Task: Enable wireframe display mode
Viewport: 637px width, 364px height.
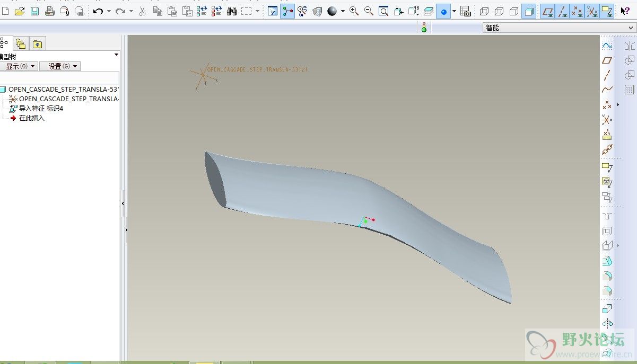Action: (x=484, y=11)
